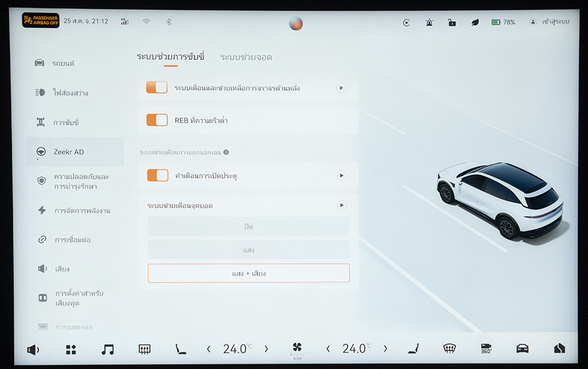Image resolution: width=588 pixels, height=369 pixels.
Task: Open the 360° camera view
Action: [x=486, y=348]
